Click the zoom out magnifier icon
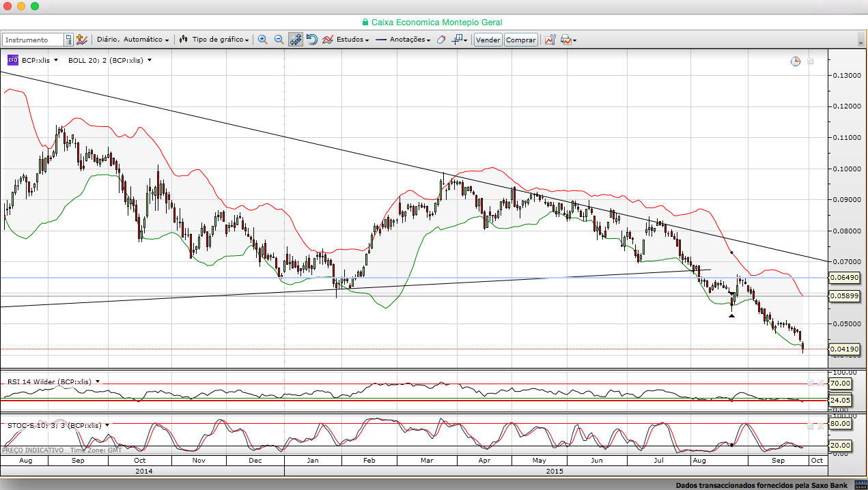The width and height of the screenshot is (868, 490). pos(279,40)
